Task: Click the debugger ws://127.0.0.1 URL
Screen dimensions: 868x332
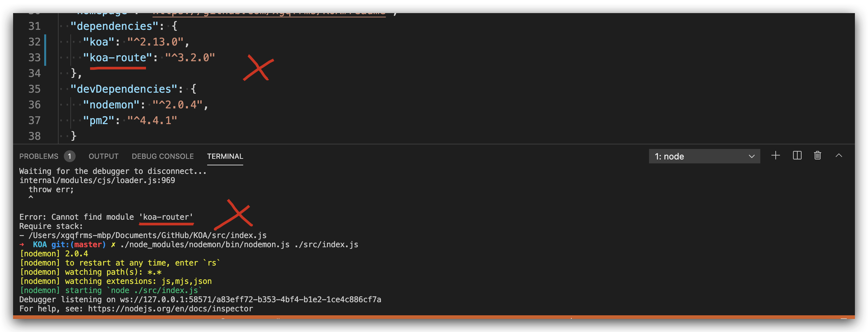Action: (250, 300)
